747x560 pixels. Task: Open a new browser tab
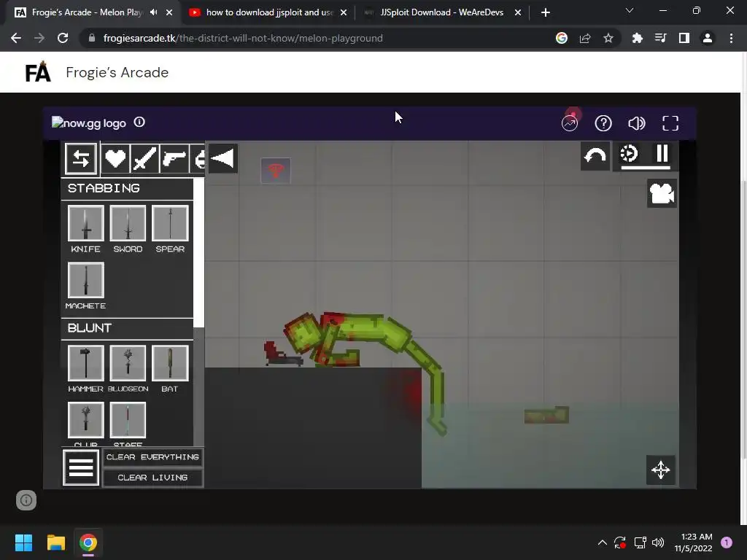click(546, 12)
